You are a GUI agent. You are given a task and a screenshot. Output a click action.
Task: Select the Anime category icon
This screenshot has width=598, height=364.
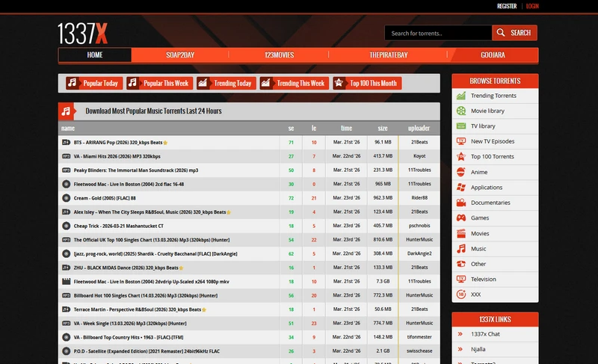[462, 172]
